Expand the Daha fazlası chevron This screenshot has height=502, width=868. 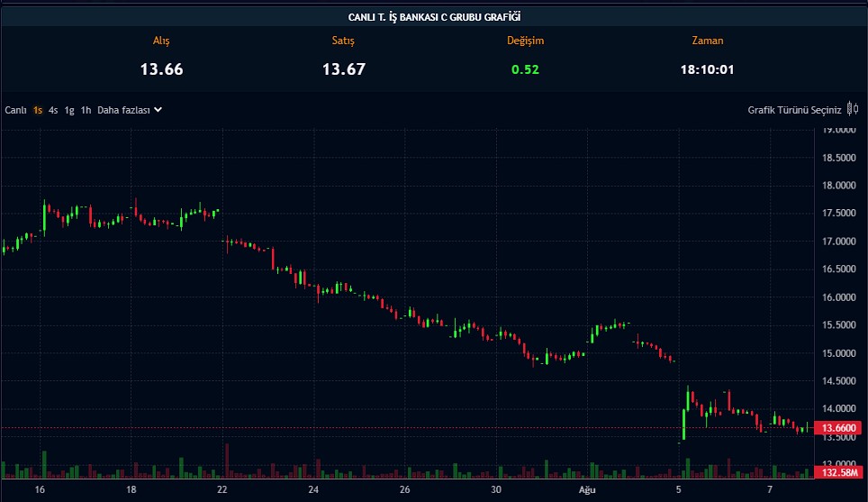[158, 110]
